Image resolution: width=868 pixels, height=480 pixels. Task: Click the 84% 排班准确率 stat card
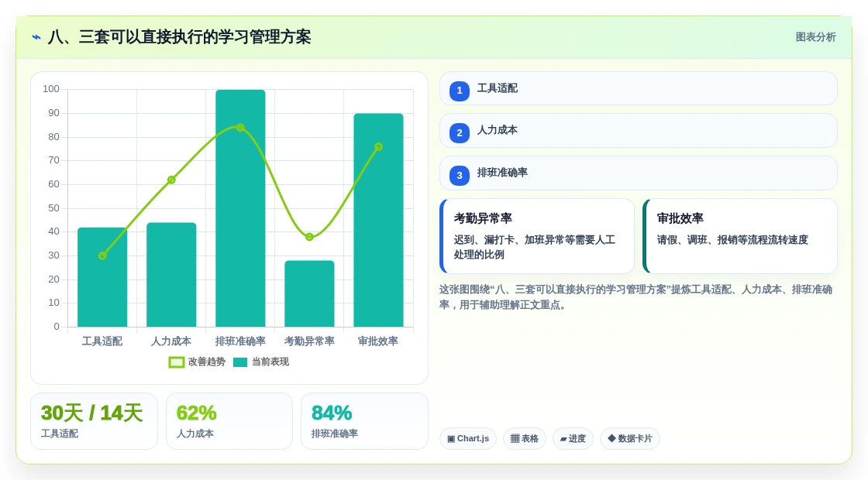click(364, 421)
